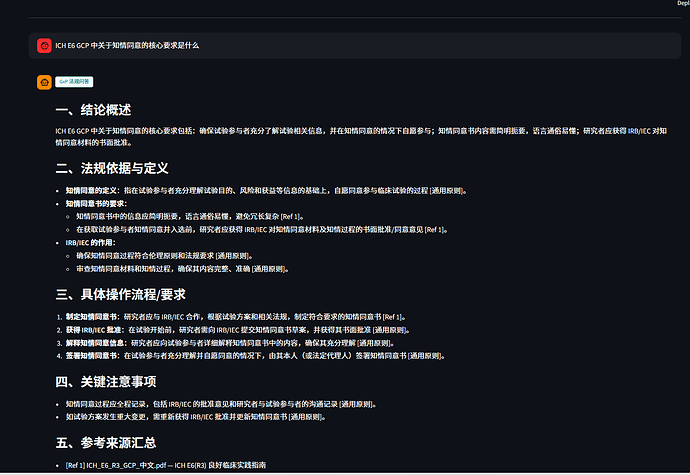Image resolution: width=690 pixels, height=475 pixels.
Task: Click the conclusion paragraph under 结论概述
Action: (361, 136)
